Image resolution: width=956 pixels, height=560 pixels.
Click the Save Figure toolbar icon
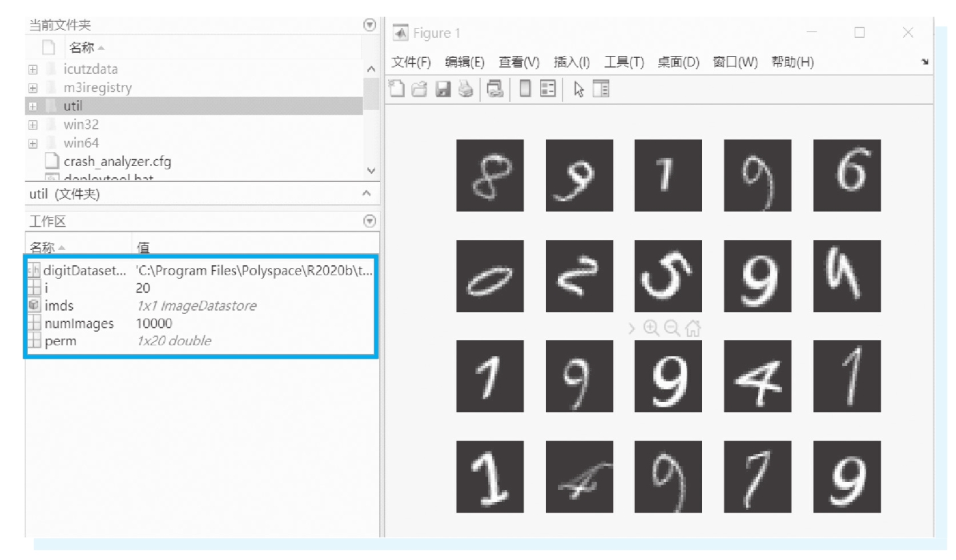tap(441, 89)
